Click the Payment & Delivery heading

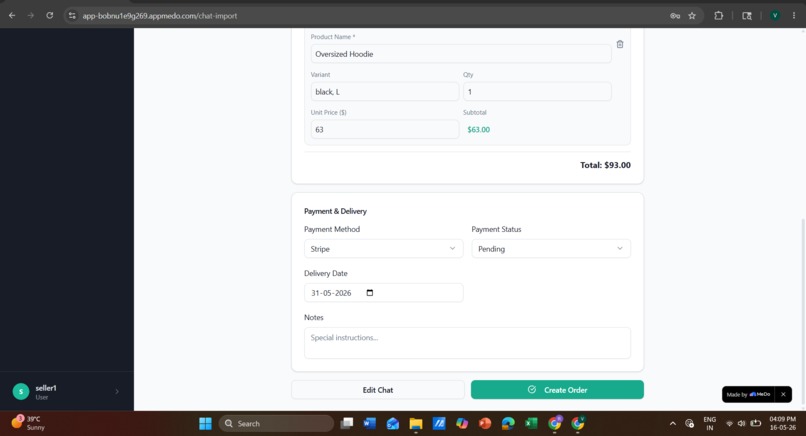(x=335, y=211)
